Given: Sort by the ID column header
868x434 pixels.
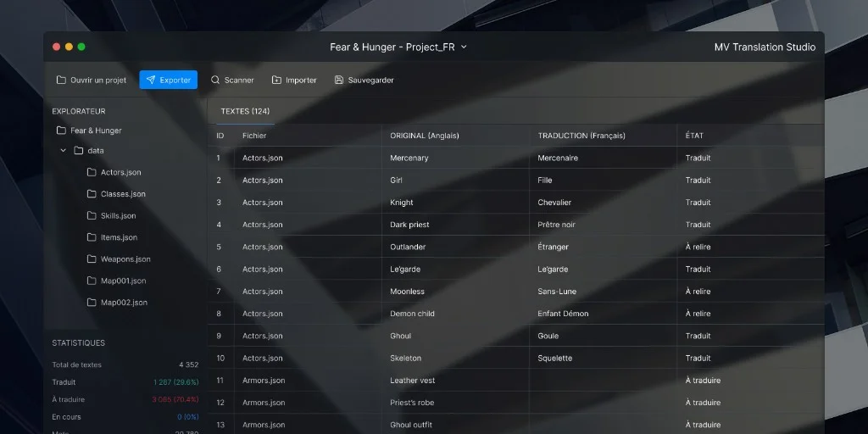Looking at the screenshot, I should pos(220,136).
